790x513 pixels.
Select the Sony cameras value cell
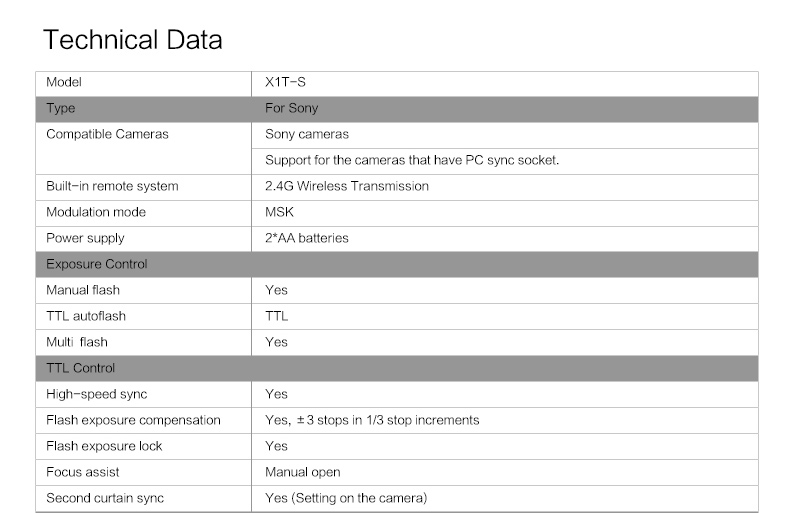point(307,134)
